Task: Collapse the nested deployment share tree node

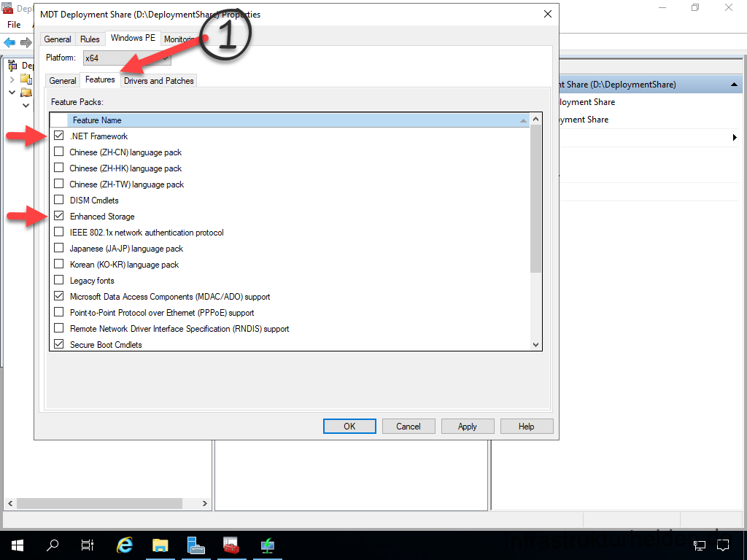Action: point(26,105)
